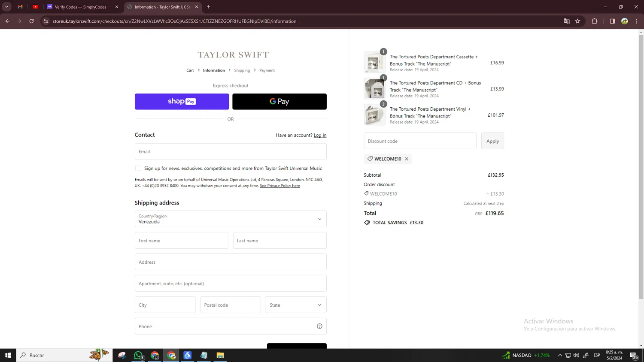
Task: Open the taskbar clock and calendar
Action: 614,355
